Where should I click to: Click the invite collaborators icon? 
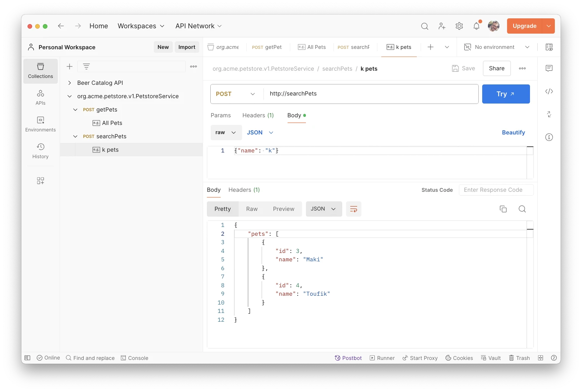pos(442,26)
